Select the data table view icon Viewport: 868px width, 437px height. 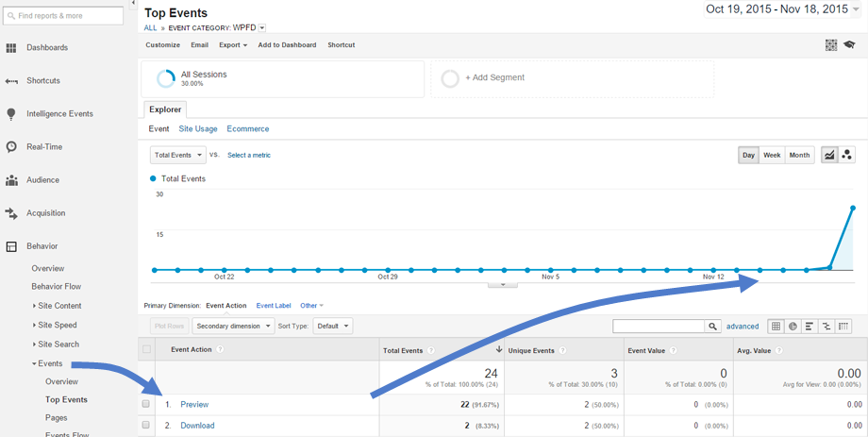tap(776, 327)
